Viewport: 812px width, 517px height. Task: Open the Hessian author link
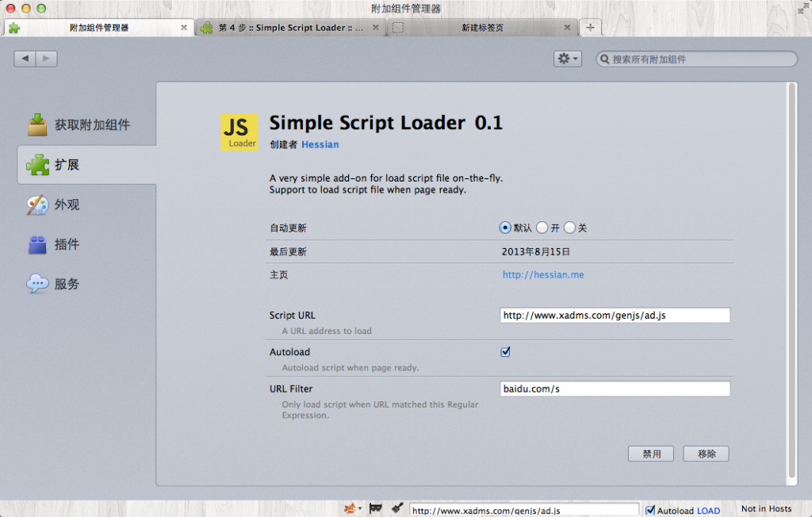point(320,144)
